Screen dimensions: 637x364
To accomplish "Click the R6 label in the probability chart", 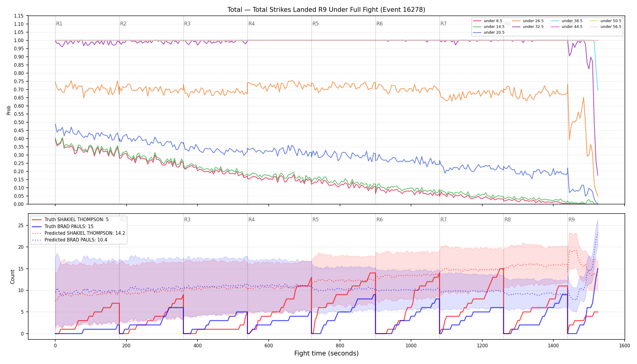I will [x=379, y=24].
